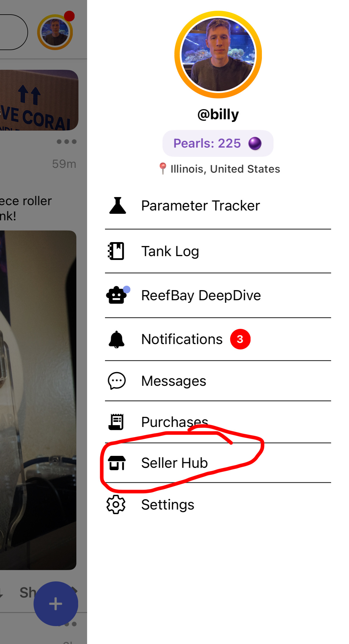Tap the Tank Log notebook icon
Image resolution: width=349 pixels, height=644 pixels.
(x=116, y=251)
